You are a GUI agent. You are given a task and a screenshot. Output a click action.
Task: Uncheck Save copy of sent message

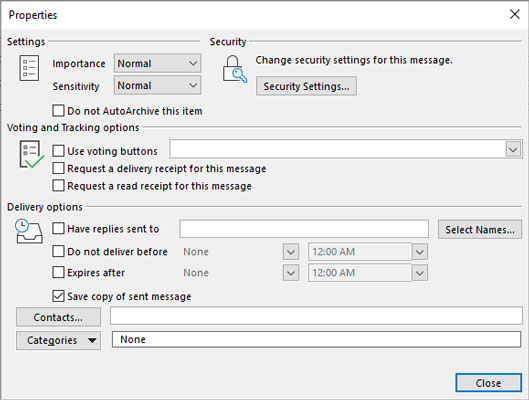pos(58,296)
